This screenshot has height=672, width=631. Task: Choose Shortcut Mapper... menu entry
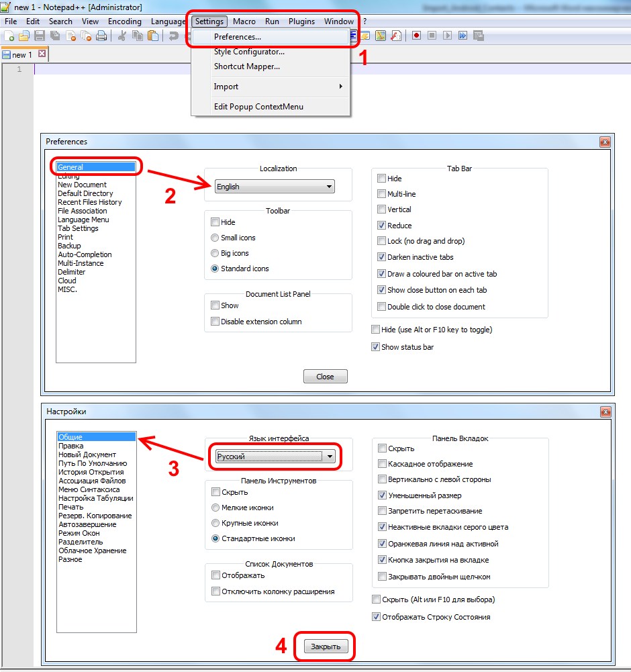point(270,66)
